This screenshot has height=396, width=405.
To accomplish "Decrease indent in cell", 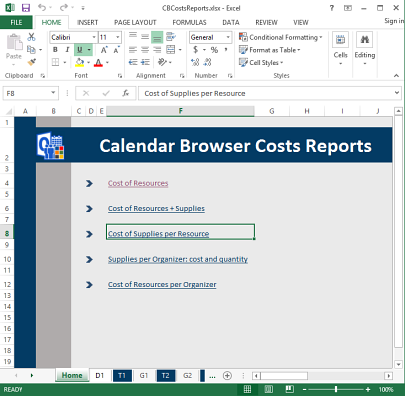I will point(133,62).
